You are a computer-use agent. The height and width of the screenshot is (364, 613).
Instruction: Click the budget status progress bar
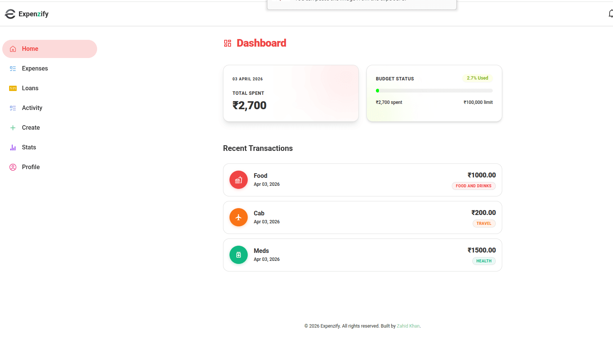(x=434, y=91)
